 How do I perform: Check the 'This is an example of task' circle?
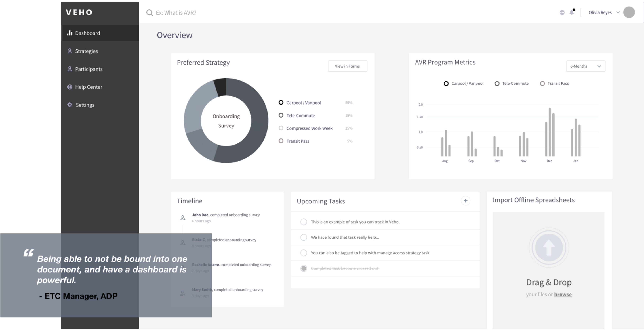pyautogui.click(x=304, y=222)
